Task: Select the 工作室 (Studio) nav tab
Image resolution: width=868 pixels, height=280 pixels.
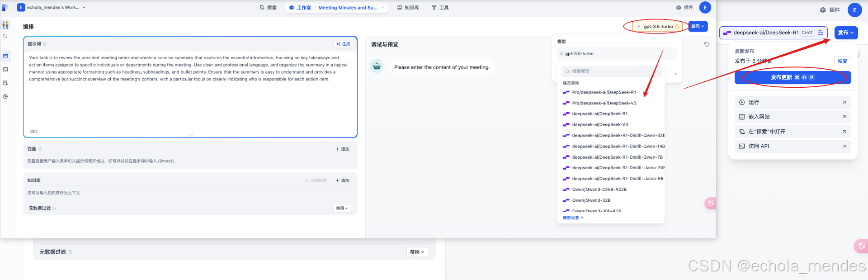Action: coord(300,8)
